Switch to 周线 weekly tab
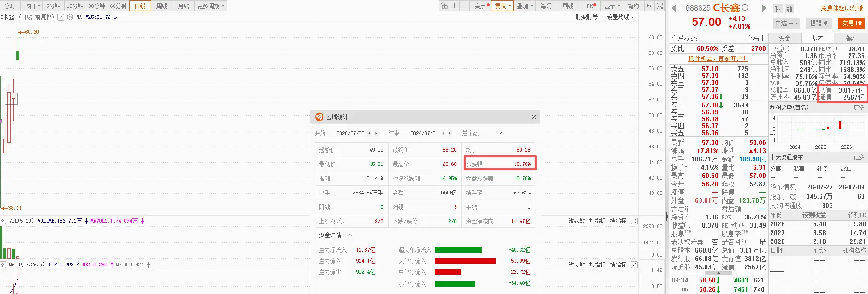The height and width of the screenshot is (294, 868). pos(162,6)
